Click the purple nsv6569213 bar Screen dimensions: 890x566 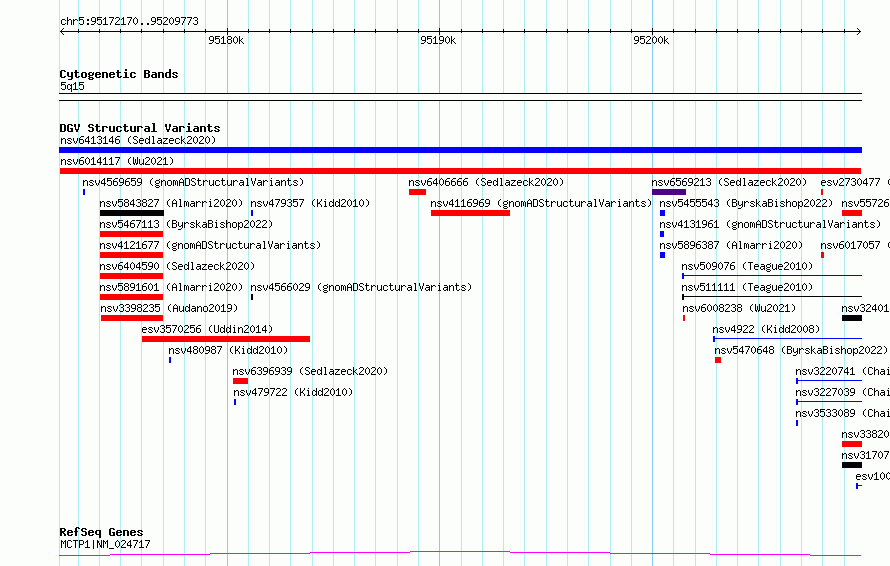pyautogui.click(x=669, y=192)
